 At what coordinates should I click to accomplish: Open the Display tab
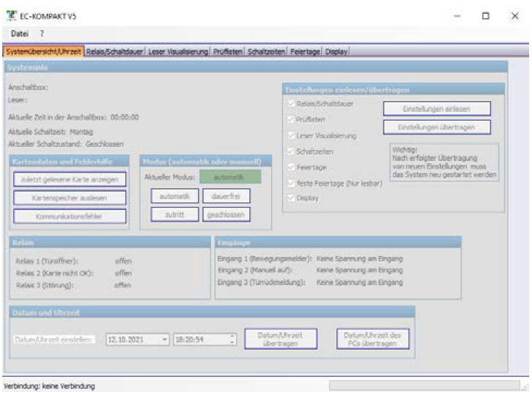point(336,52)
